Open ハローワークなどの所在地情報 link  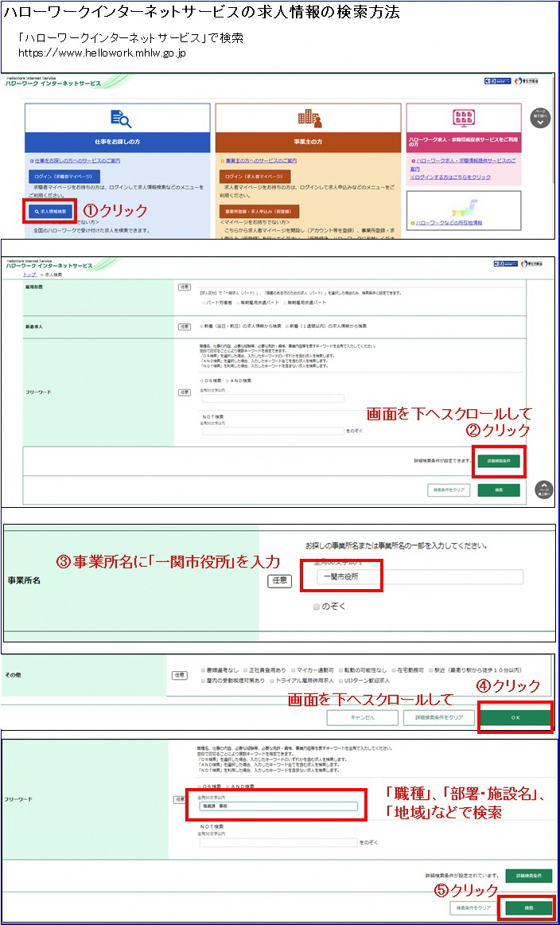pos(449,222)
